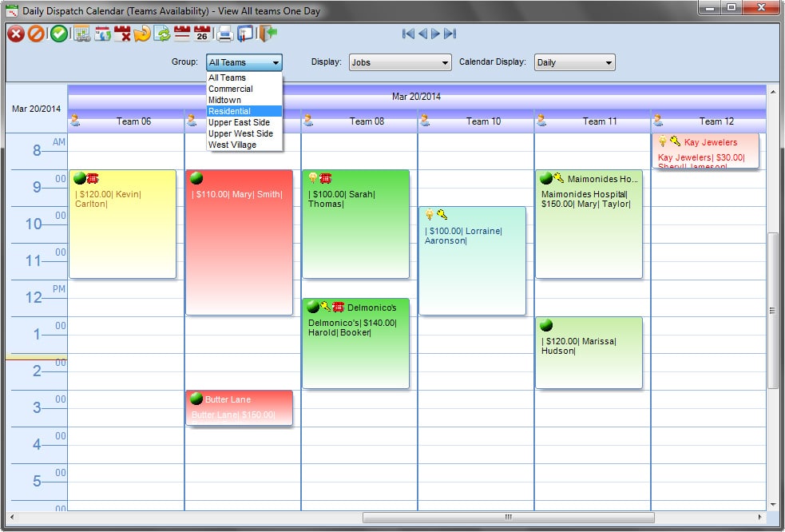
Task: Click the Mar 20/2014 date header bar
Action: 417,97
